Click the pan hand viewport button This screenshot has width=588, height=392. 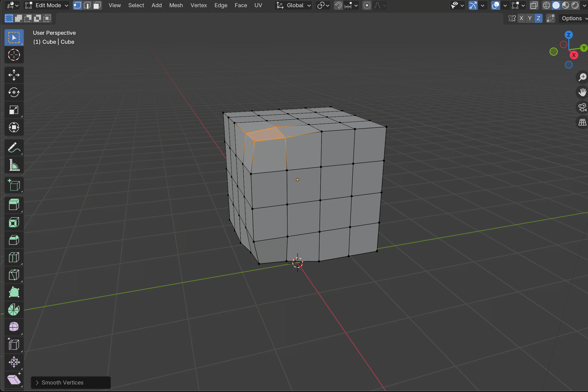583,92
